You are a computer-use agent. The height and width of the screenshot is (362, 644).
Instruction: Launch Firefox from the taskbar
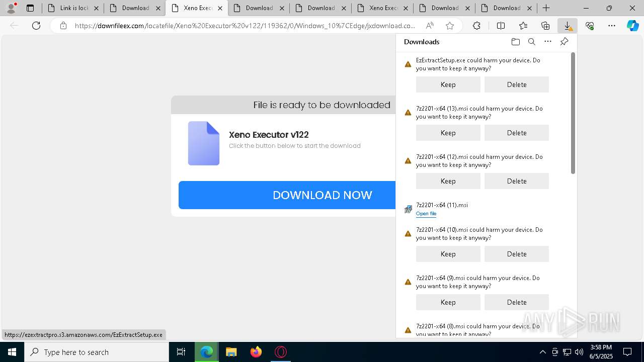[256, 352]
